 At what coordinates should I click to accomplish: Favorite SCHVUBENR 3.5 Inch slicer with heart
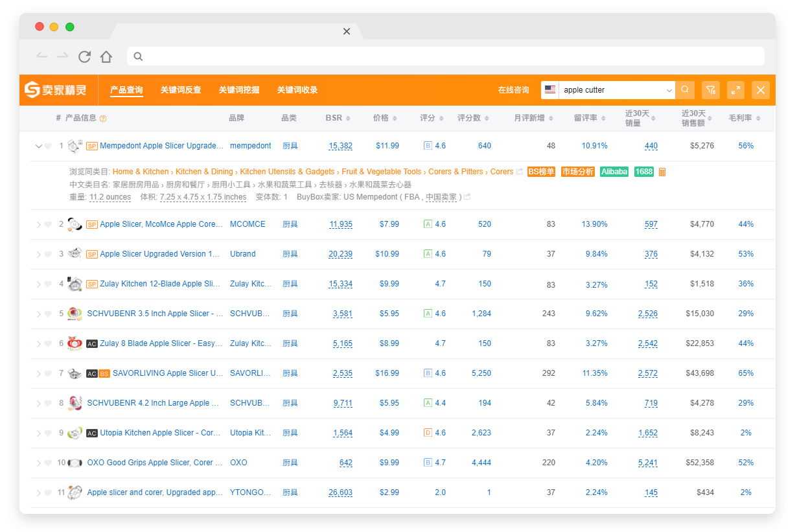coord(48,314)
